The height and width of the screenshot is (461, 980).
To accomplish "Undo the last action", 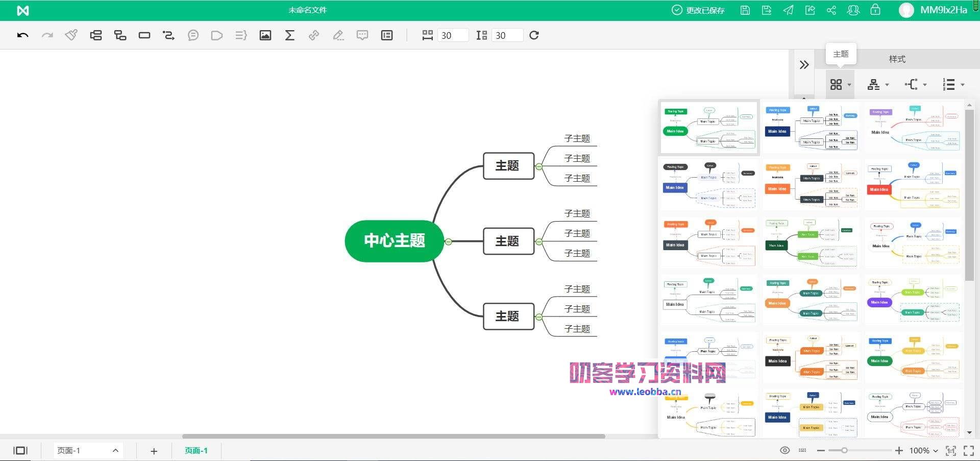I will point(22,35).
